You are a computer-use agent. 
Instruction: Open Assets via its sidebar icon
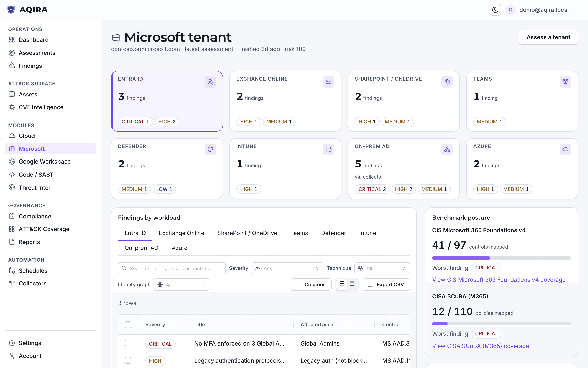click(x=12, y=94)
